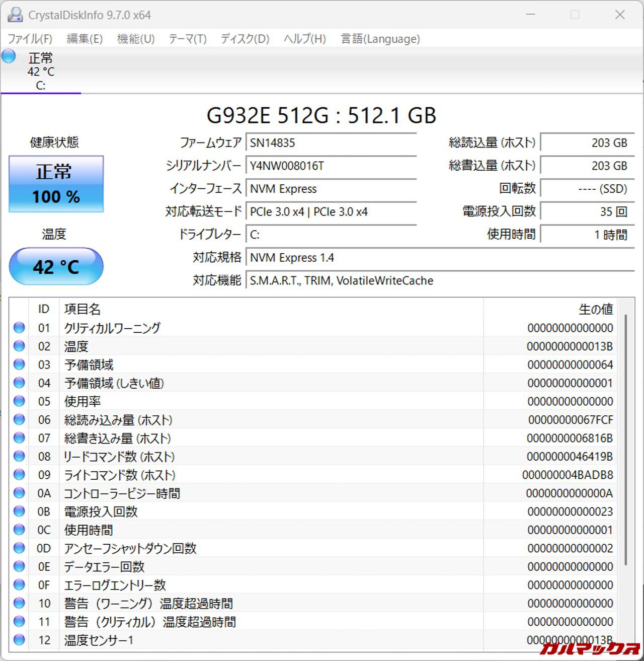This screenshot has height=661, width=644.
Task: Click the CrystalDiskInfo app icon in title bar
Action: 15,15
